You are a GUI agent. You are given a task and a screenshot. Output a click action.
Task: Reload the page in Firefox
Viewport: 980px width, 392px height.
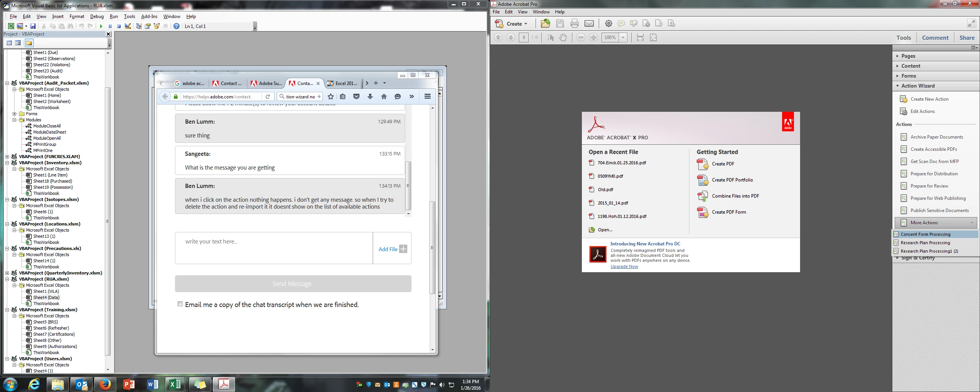coord(268,96)
